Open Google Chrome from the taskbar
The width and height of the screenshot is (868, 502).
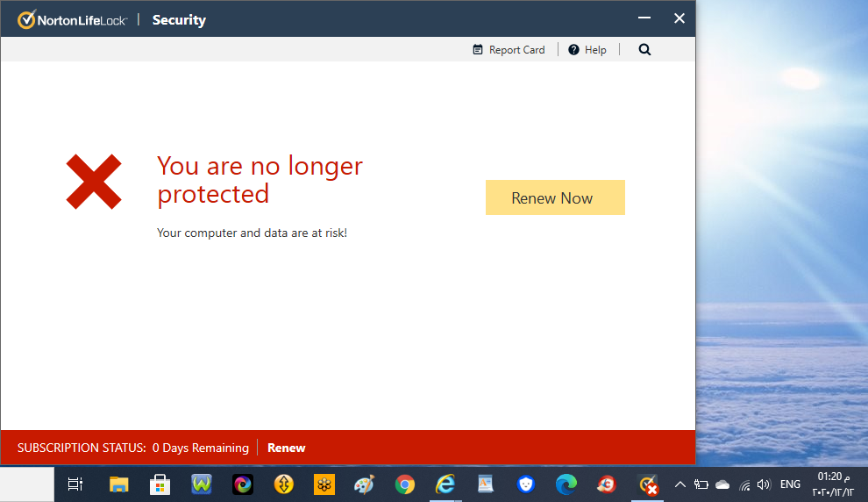point(405,484)
